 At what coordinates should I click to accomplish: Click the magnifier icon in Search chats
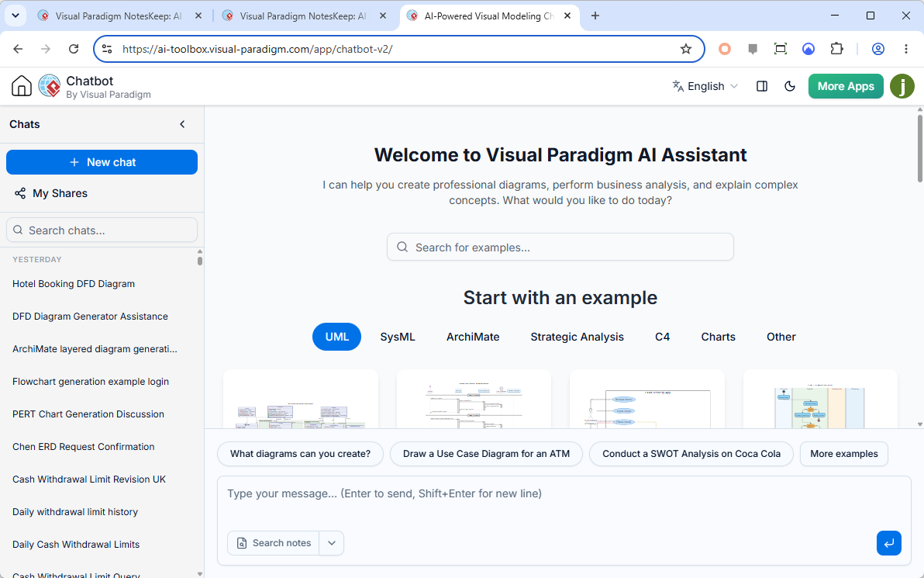(19, 230)
